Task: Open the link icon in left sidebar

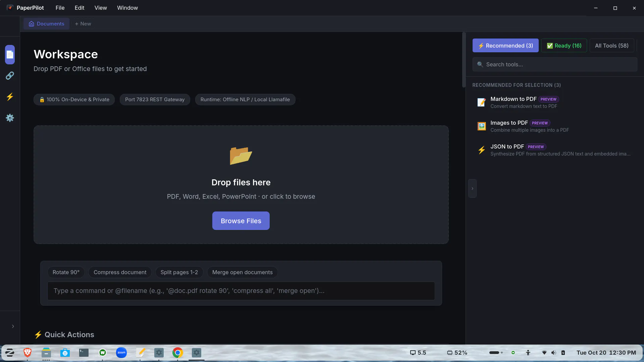Action: tap(10, 76)
